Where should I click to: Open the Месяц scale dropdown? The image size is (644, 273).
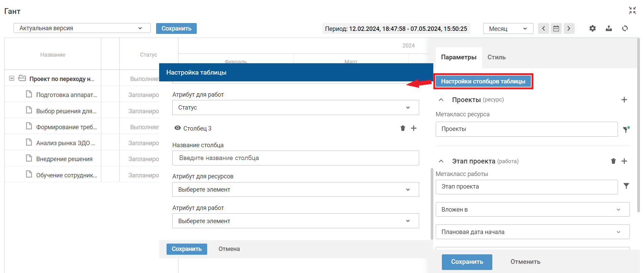click(508, 28)
